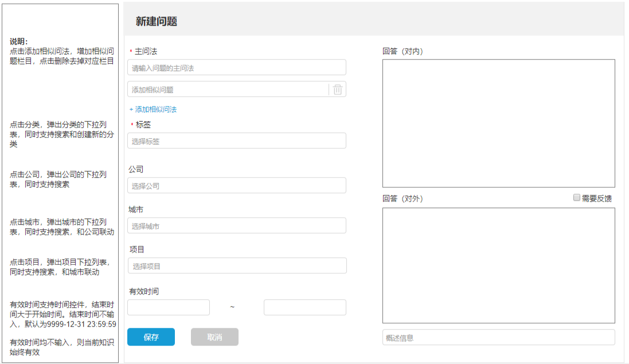Click the 有效时间 field label
Screen dimensions: 629x364
pyautogui.click(x=144, y=291)
